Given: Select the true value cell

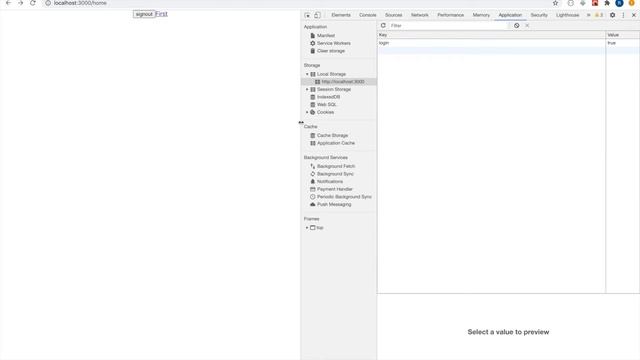Looking at the screenshot, I should (622, 43).
